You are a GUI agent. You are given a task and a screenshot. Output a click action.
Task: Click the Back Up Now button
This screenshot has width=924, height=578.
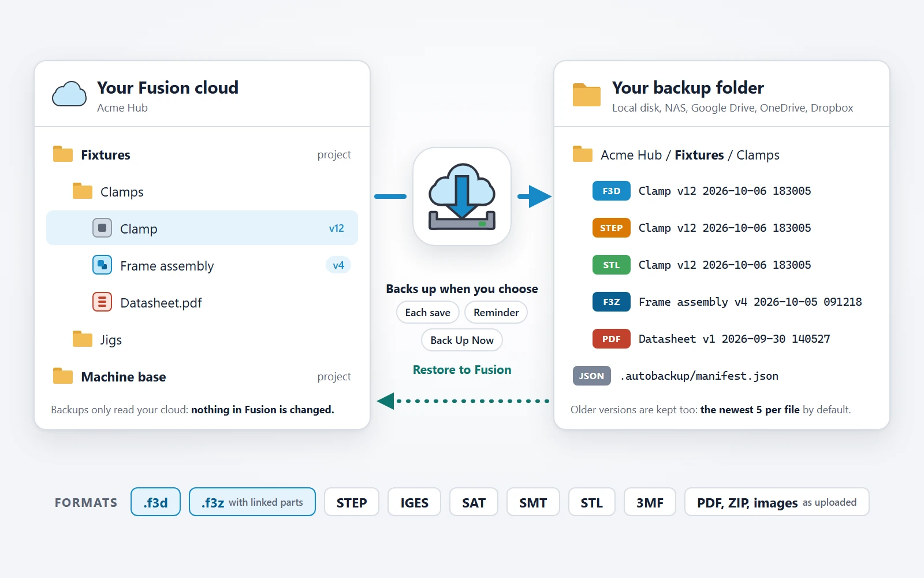point(462,340)
